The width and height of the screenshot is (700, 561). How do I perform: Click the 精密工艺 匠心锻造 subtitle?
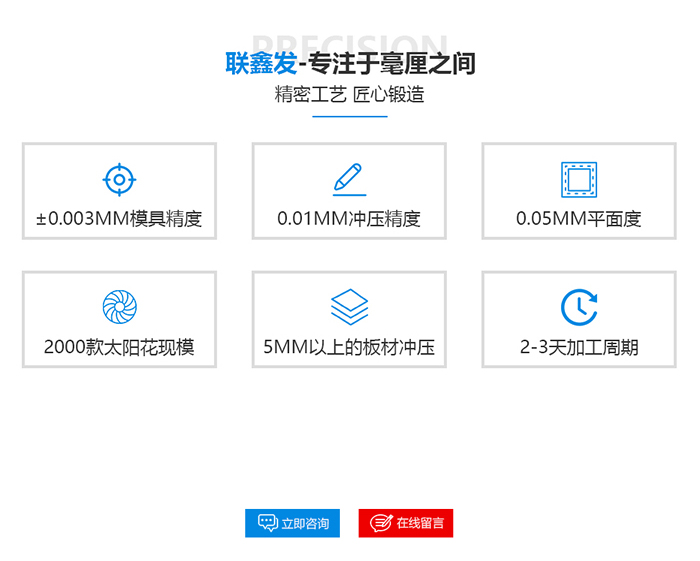click(350, 95)
